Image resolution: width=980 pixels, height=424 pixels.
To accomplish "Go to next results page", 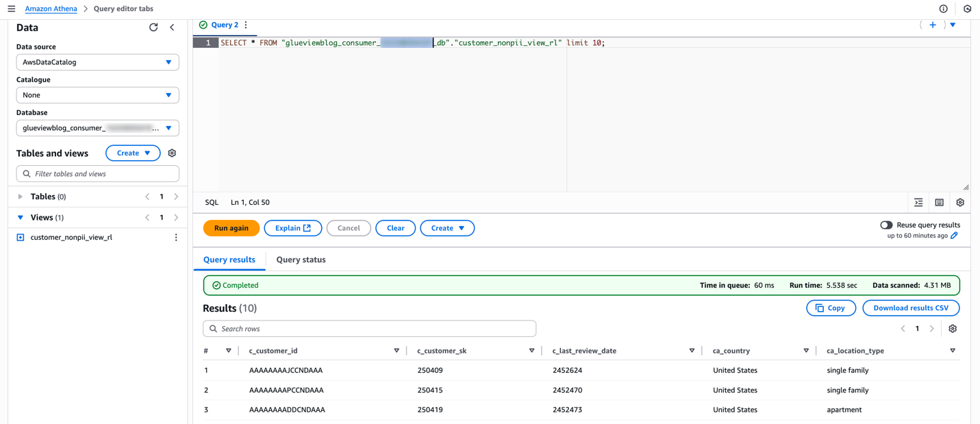I will 932,329.
